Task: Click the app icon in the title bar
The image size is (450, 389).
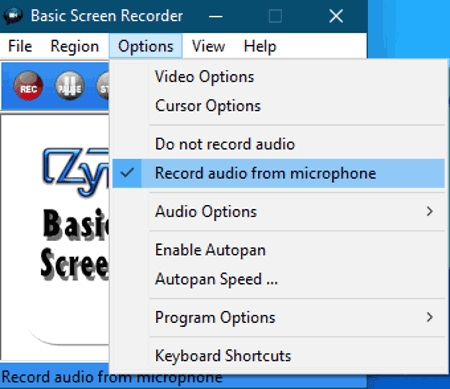Action: (13, 16)
